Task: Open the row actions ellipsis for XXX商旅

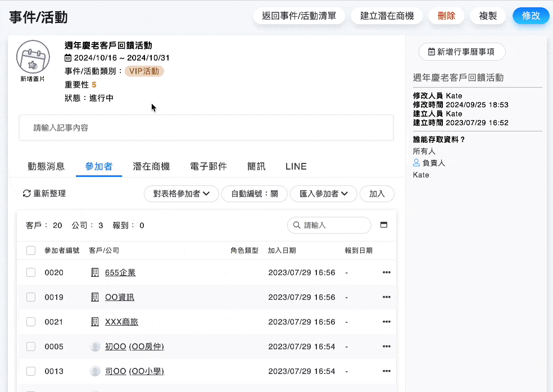Action: point(386,322)
